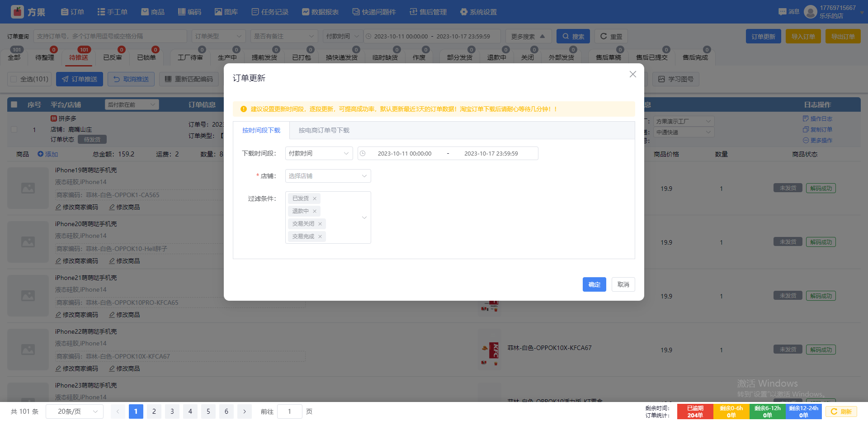This screenshot has width=868, height=421.
Task: Open the 中通快递 courier dropdown
Action: click(684, 132)
